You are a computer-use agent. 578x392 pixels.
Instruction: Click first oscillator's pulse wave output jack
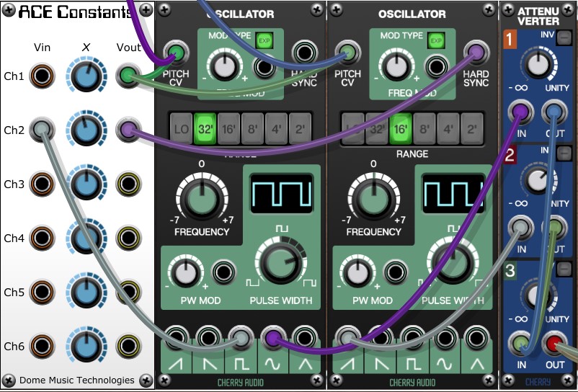coord(241,337)
